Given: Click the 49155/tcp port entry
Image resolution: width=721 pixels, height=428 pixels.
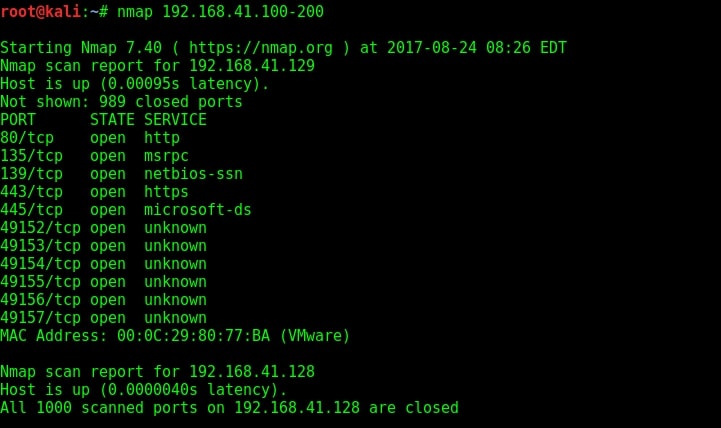Looking at the screenshot, I should (x=103, y=282).
